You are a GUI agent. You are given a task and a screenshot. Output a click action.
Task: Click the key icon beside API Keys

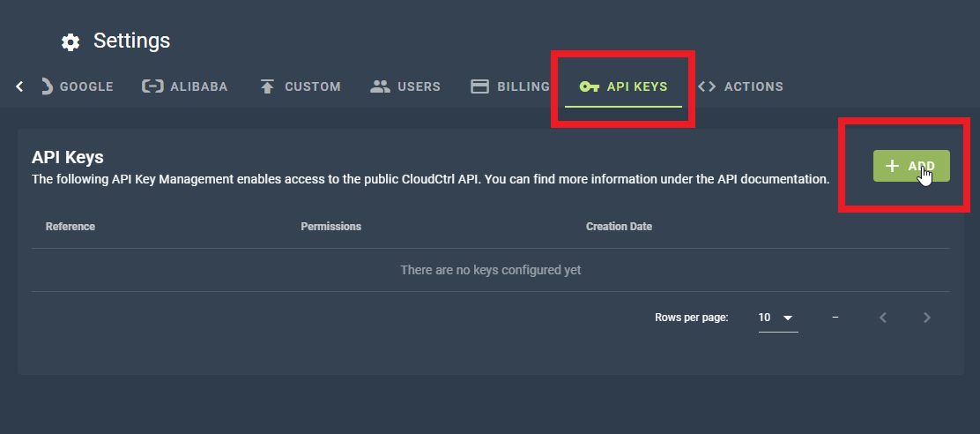(589, 86)
